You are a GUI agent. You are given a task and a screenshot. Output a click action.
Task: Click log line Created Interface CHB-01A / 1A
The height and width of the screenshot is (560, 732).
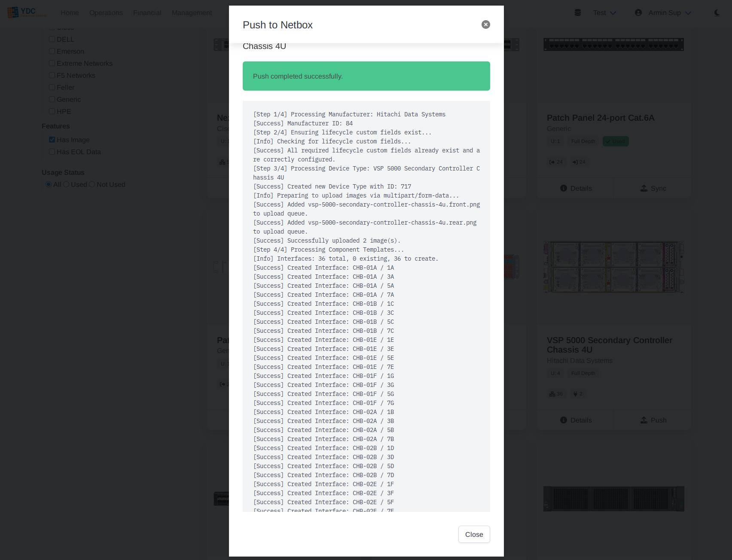pos(323,268)
